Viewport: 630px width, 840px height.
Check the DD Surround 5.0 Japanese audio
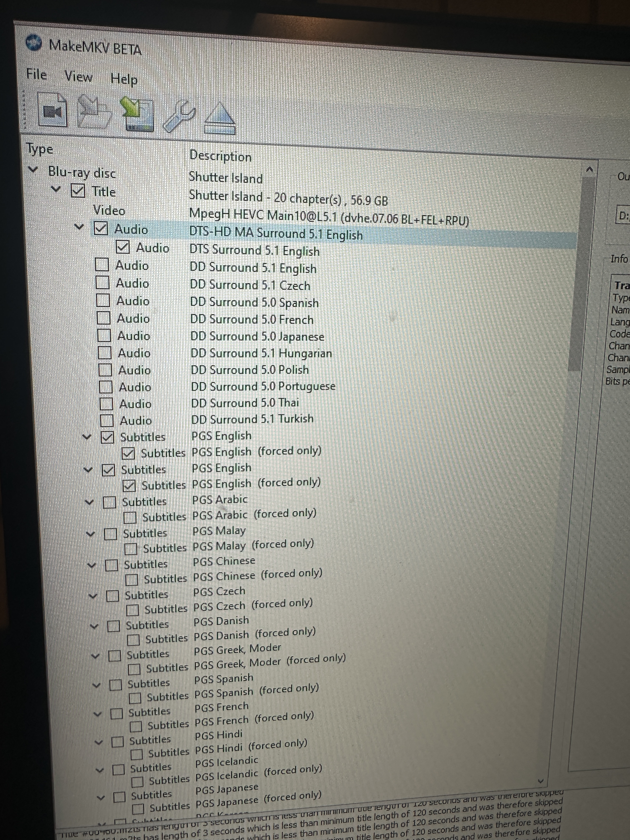(104, 335)
